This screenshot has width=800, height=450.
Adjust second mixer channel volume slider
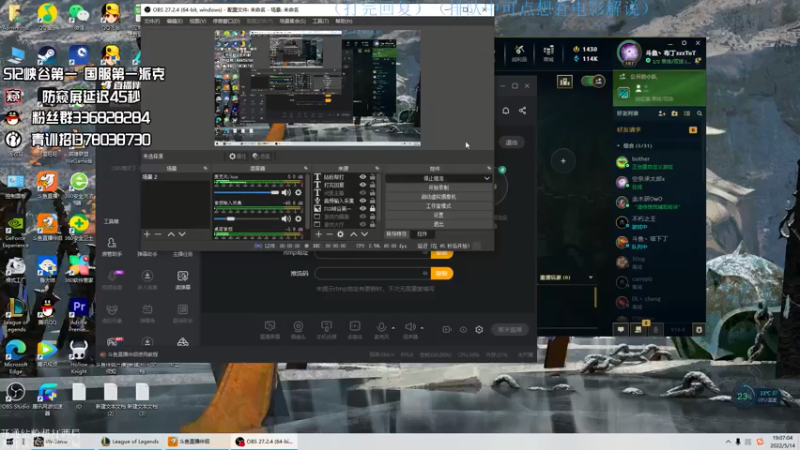click(x=246, y=218)
